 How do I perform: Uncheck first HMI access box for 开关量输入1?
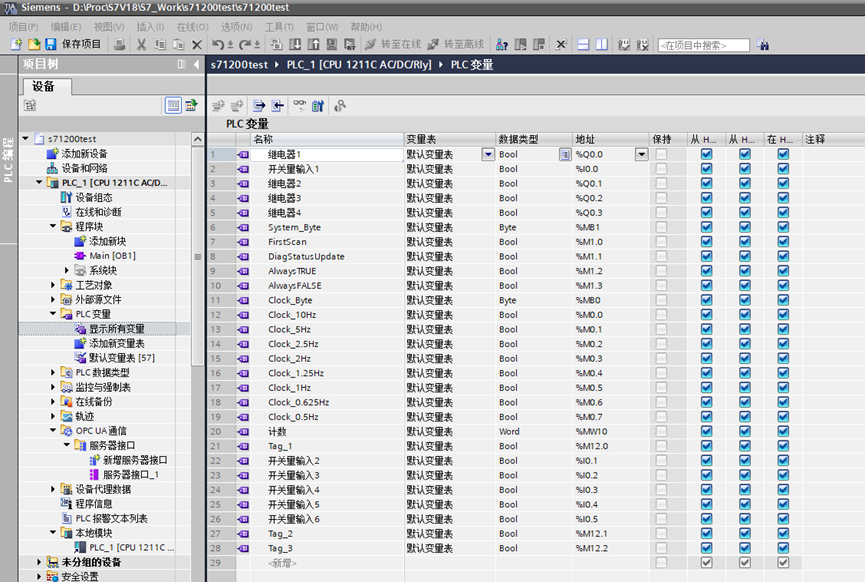706,169
